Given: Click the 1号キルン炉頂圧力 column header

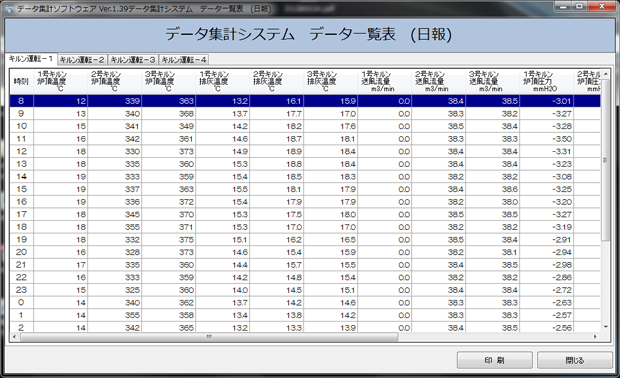Looking at the screenshot, I should tap(546, 81).
